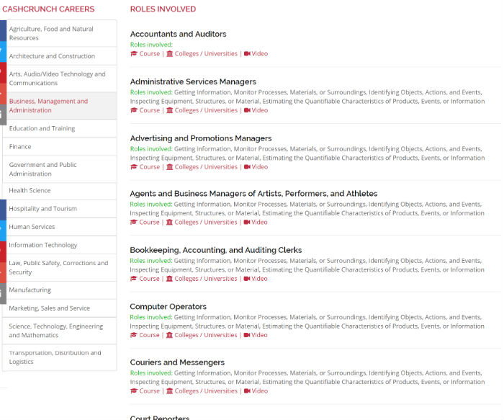The height and width of the screenshot is (420, 504).
Task: Click institution icon under Agents and Business Managers
Action: click(x=169, y=222)
